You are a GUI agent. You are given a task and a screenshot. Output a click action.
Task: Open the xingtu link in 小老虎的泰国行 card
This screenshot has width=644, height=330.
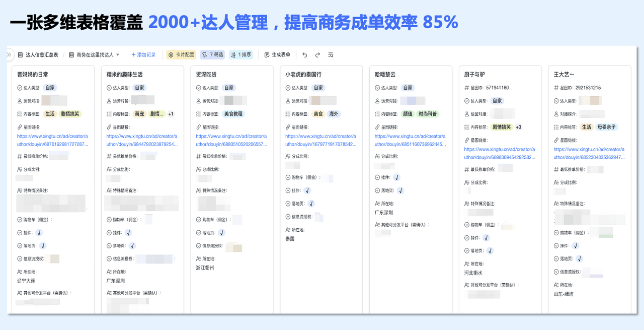click(320, 140)
